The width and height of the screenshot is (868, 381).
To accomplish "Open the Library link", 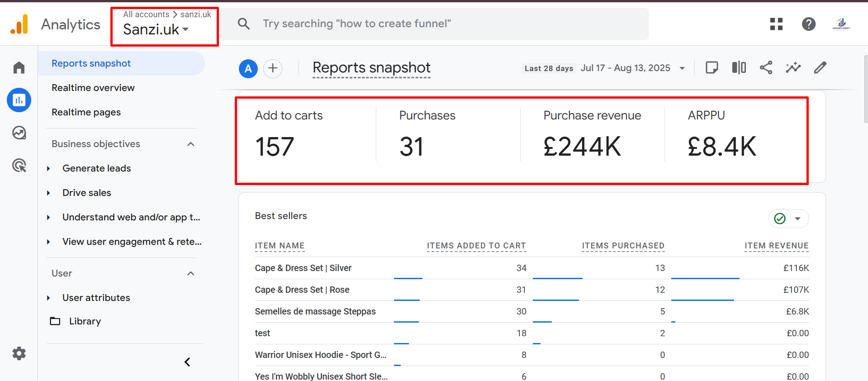I will [85, 321].
